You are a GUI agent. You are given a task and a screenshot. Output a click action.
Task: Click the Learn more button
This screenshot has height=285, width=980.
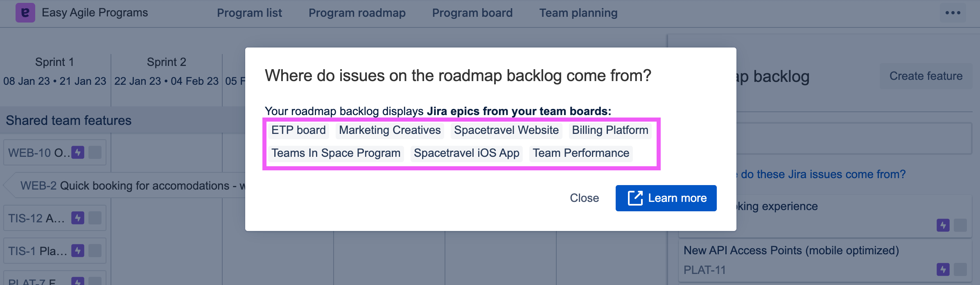(x=666, y=198)
